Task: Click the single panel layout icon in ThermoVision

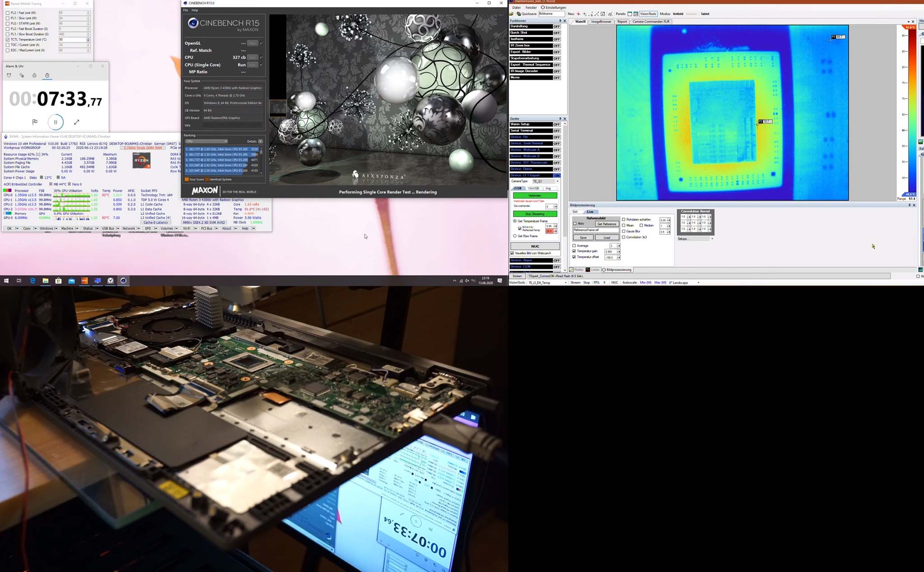Action: (630, 14)
